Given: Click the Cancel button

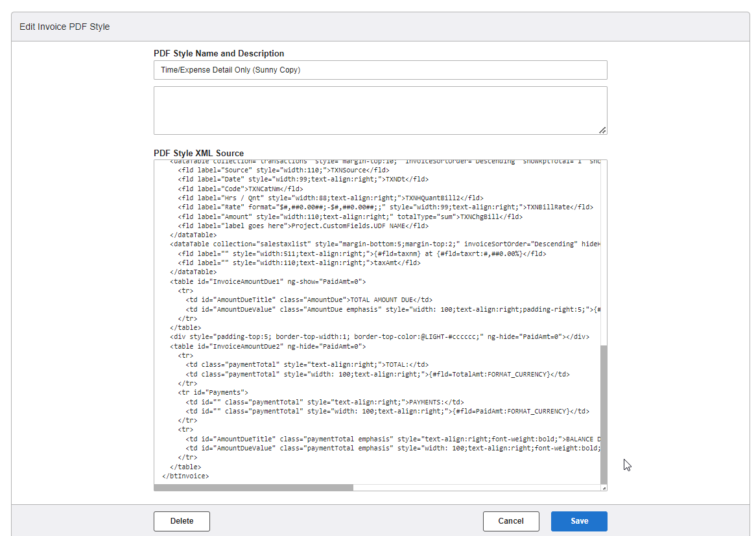Looking at the screenshot, I should (x=510, y=521).
